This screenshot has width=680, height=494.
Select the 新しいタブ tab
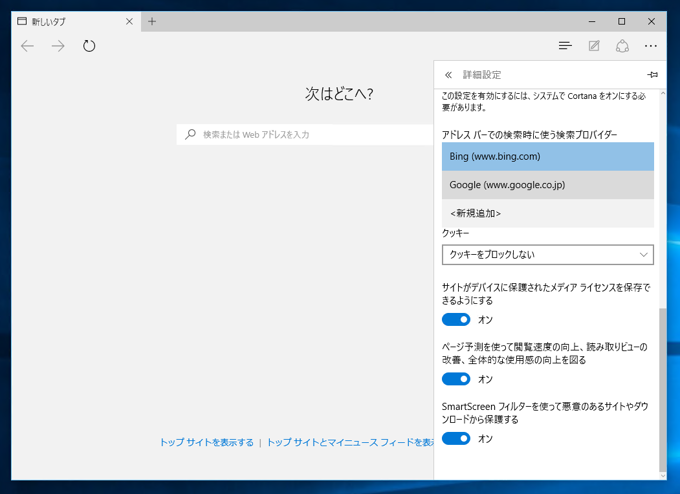pyautogui.click(x=76, y=21)
